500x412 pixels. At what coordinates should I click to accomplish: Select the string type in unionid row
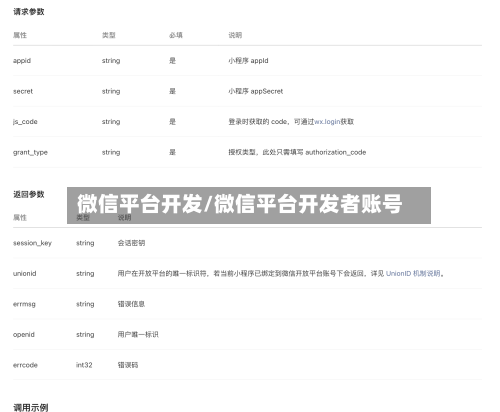tap(85, 274)
